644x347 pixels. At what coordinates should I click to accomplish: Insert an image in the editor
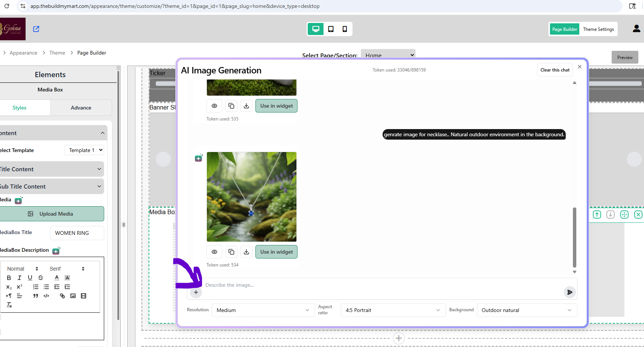click(x=73, y=296)
